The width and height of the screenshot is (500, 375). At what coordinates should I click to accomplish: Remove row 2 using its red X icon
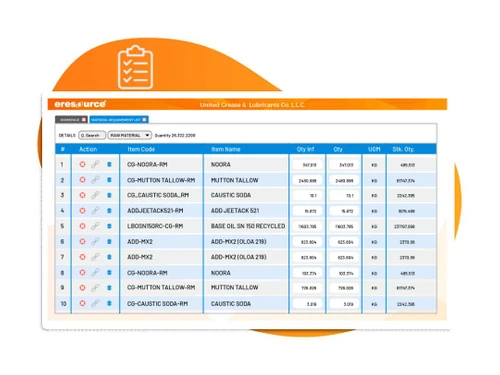pos(82,180)
